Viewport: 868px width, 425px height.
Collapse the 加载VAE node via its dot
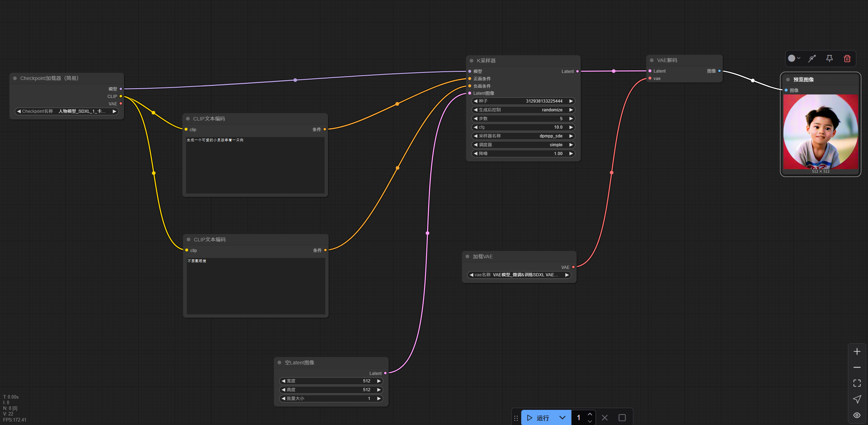tap(467, 257)
